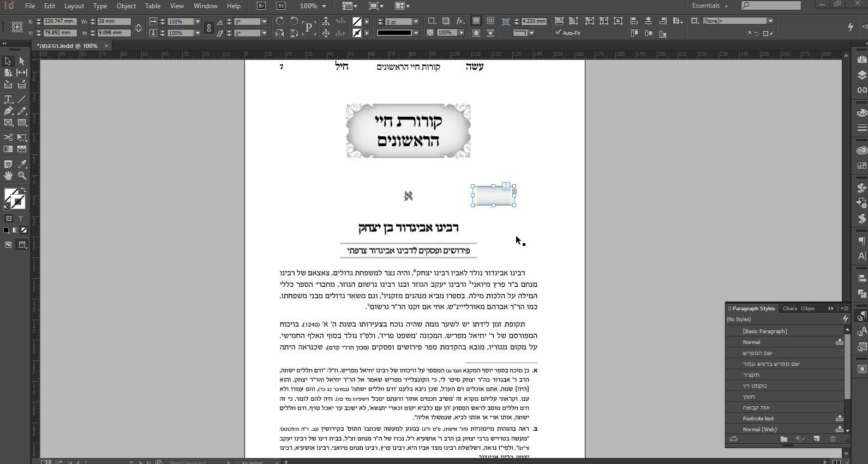
Task: Activate the Free Transform tool
Action: point(22,137)
